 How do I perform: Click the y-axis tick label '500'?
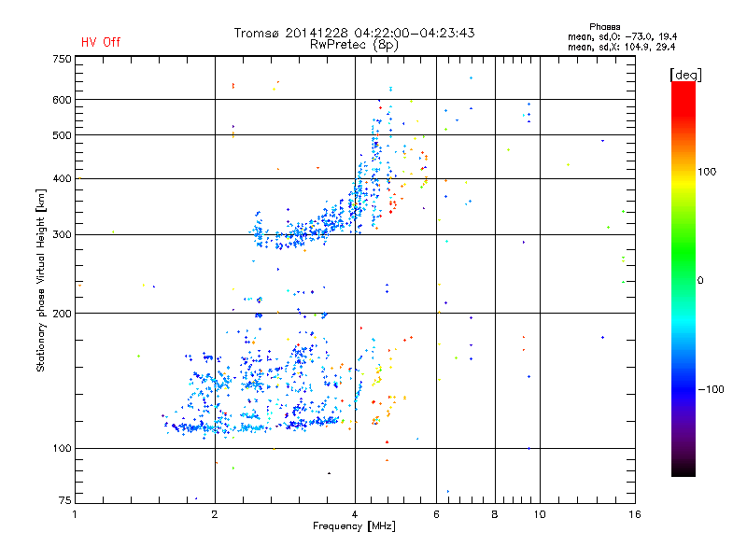(62, 135)
